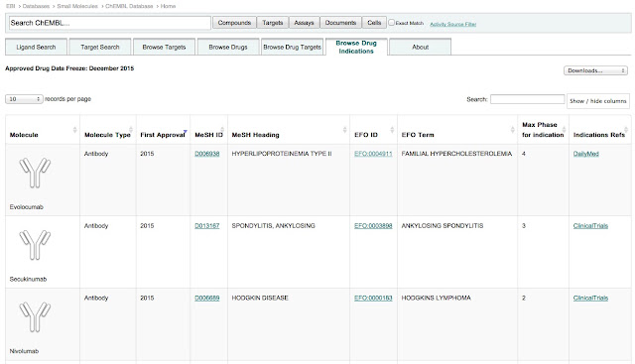This screenshot has width=635, height=364.
Task: Click HODGKIN DISEASE cell
Action: (x=260, y=298)
